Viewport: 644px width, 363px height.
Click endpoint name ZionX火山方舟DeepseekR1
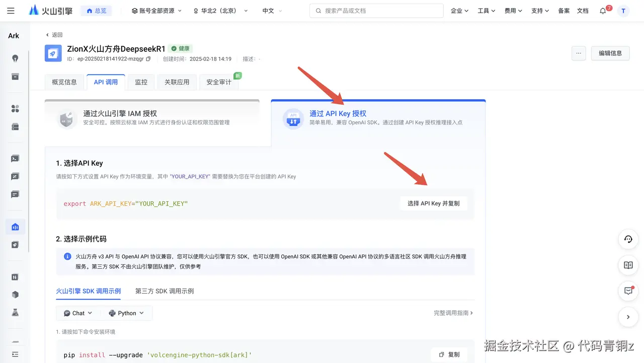(x=116, y=49)
